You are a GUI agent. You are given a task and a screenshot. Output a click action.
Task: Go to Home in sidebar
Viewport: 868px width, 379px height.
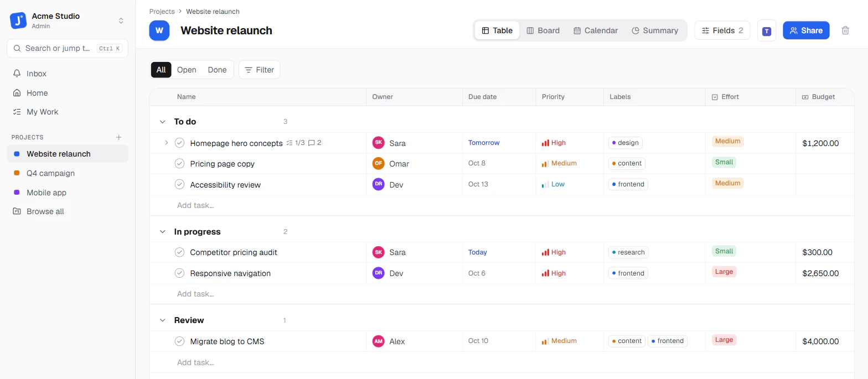[68, 93]
